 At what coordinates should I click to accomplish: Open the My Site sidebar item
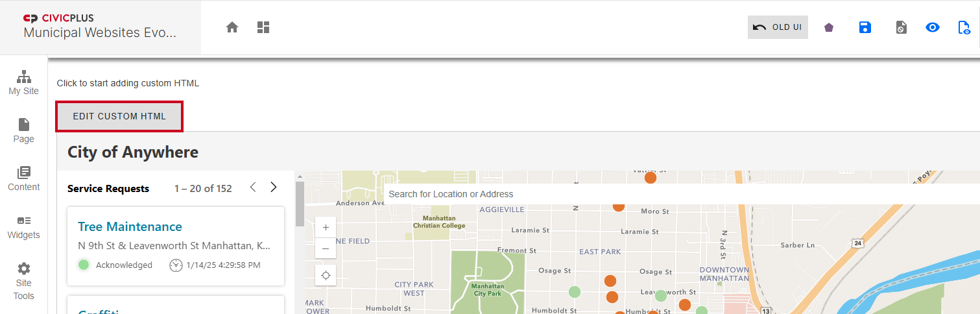(x=23, y=83)
